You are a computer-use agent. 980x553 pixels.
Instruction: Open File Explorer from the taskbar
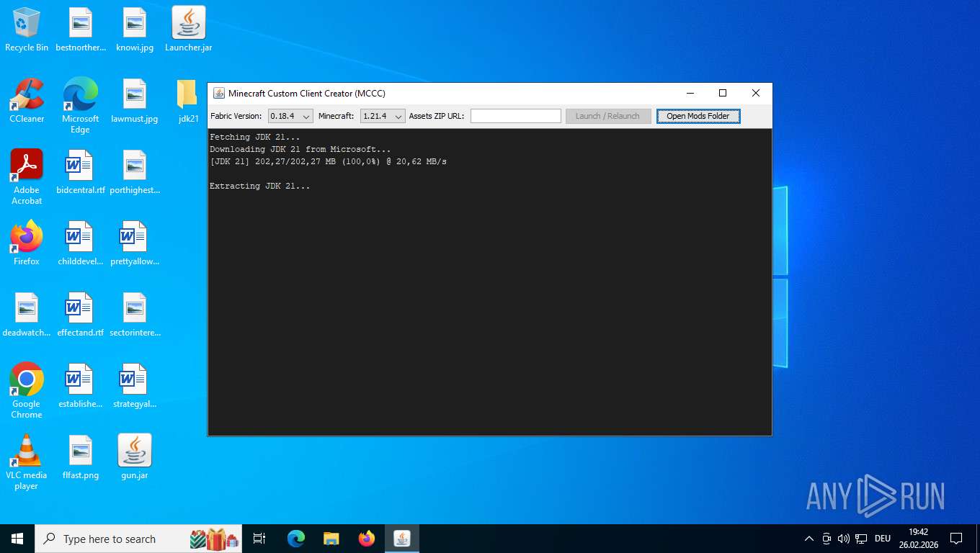pyautogui.click(x=331, y=539)
